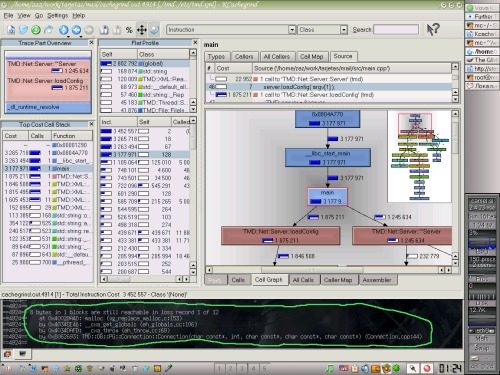
Task: Open the Instruction event type dropdown
Action: pyautogui.click(x=231, y=30)
